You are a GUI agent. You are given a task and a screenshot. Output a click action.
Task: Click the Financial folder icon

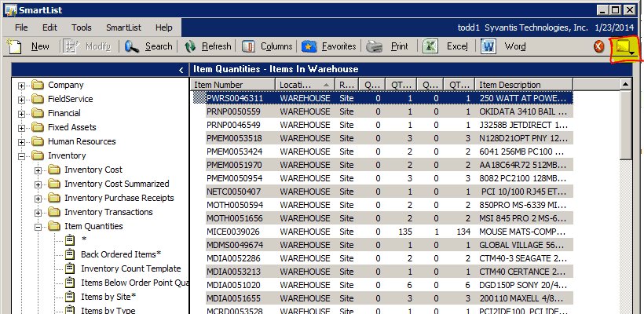click(x=38, y=113)
